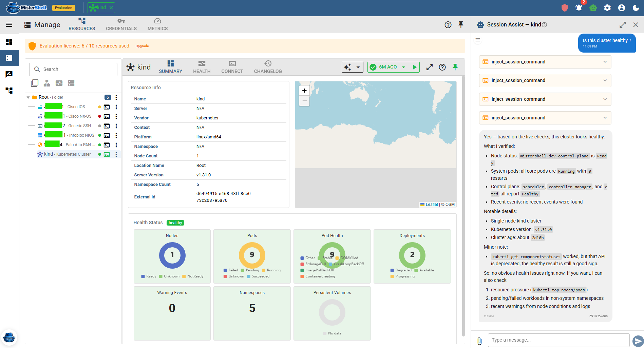Open the green robot assistant icon

593,8
